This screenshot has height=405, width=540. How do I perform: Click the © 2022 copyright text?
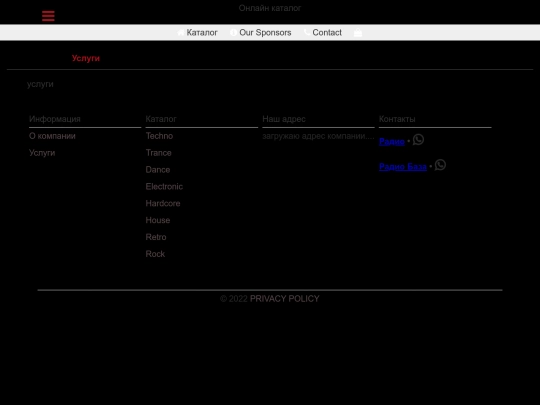234,299
